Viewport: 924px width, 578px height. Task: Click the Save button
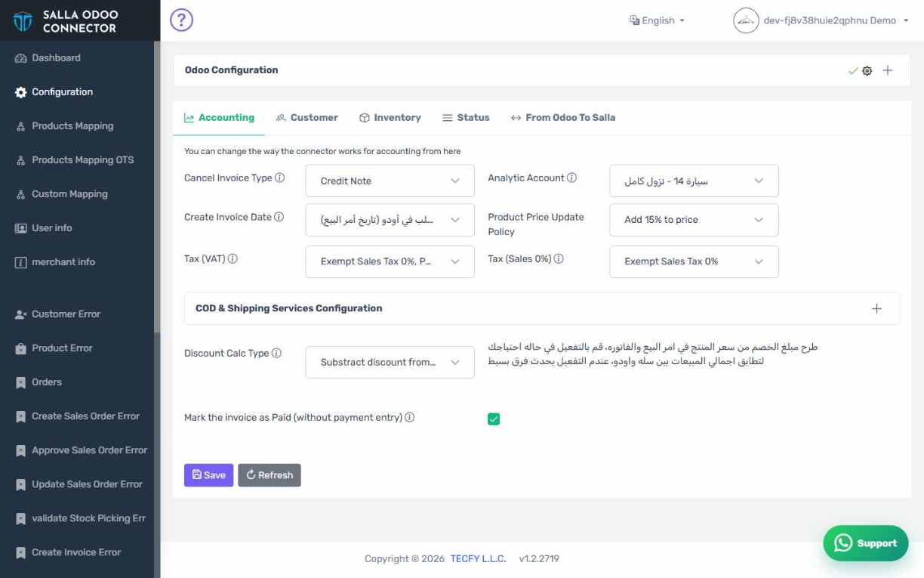click(x=209, y=475)
